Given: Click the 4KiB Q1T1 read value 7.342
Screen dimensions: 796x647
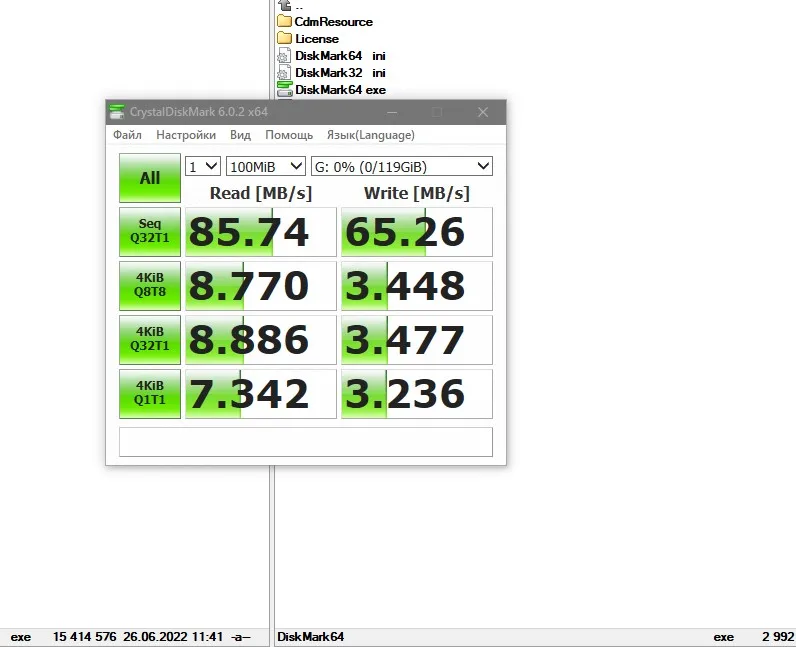Looking at the screenshot, I should coord(260,394).
